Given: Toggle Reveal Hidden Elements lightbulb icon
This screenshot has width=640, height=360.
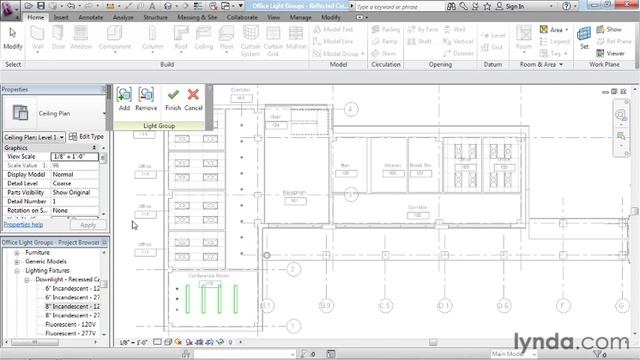Looking at the screenshot, I should [231, 342].
